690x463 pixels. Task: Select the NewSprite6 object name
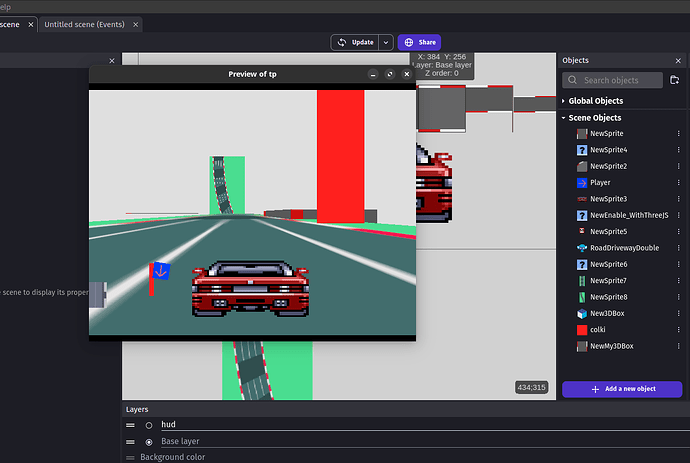609,264
